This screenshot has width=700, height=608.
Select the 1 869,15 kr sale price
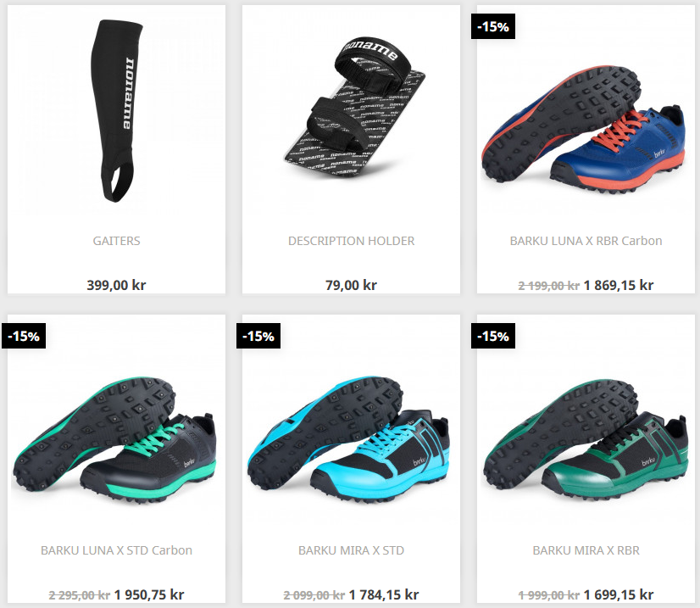point(619,285)
